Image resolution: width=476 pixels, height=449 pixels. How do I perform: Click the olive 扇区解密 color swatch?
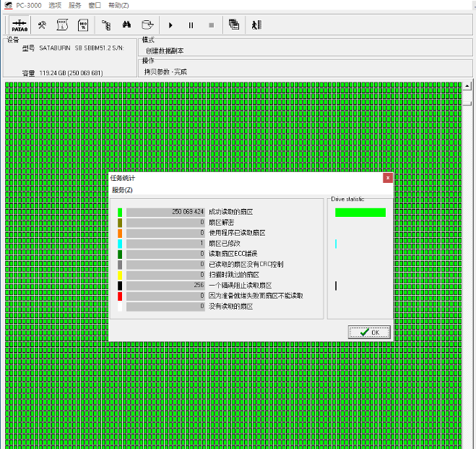[120, 223]
